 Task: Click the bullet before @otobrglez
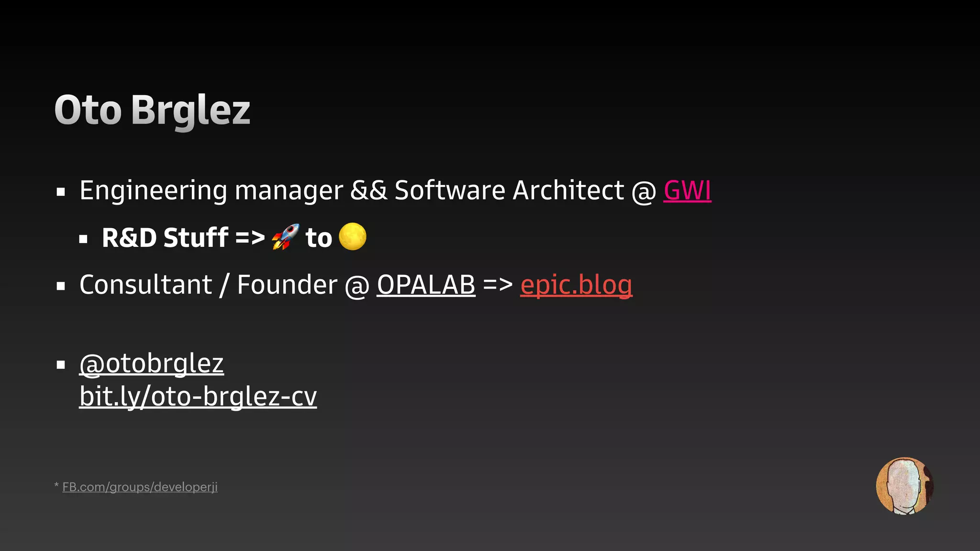[x=60, y=365]
